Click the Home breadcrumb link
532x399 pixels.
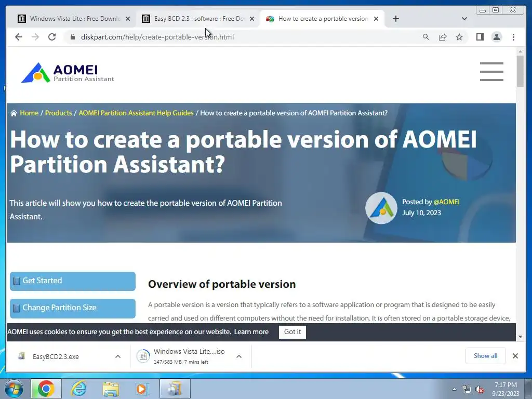(x=29, y=113)
